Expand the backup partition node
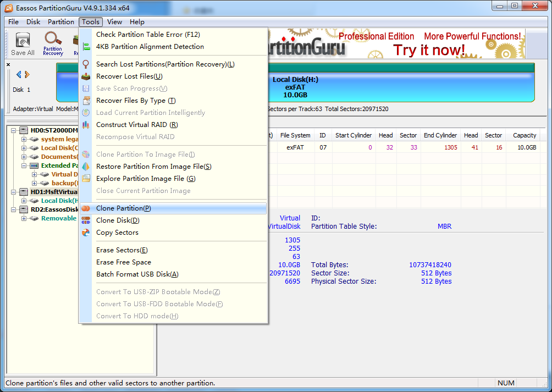552x392 pixels. (x=35, y=183)
